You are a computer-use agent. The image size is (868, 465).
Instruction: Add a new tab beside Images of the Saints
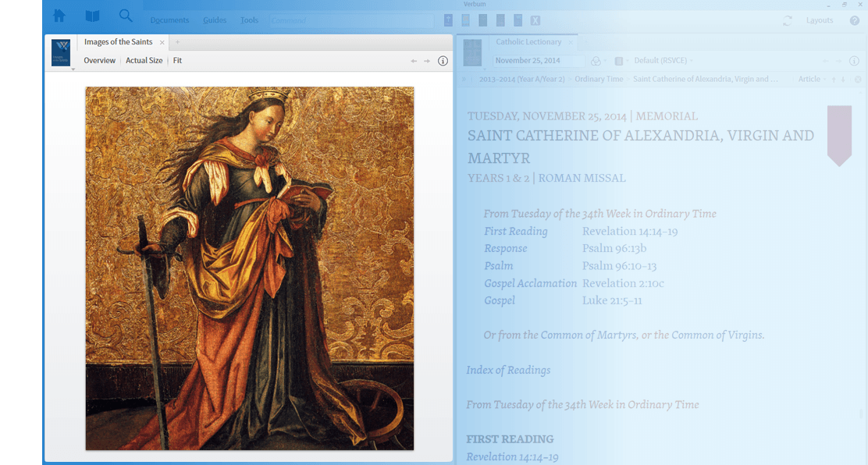[178, 42]
